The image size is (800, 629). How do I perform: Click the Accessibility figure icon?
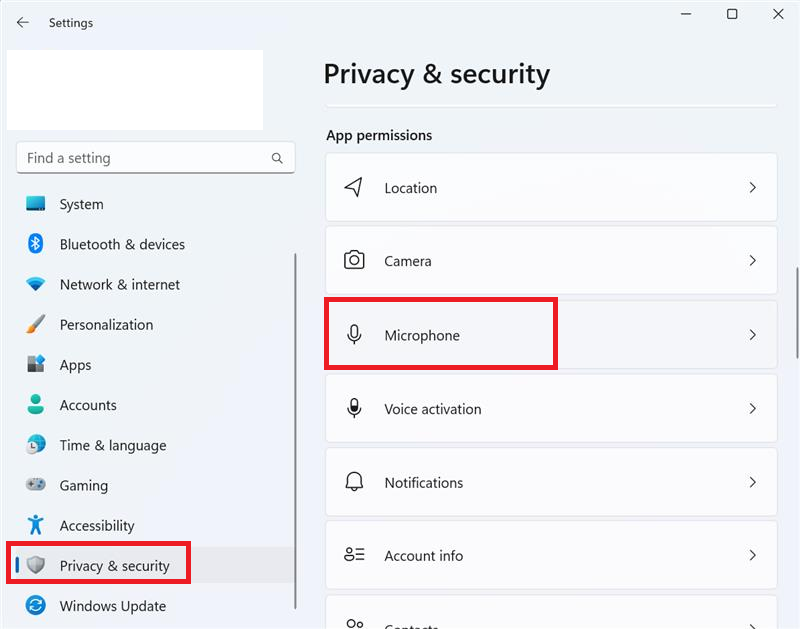[x=36, y=525]
